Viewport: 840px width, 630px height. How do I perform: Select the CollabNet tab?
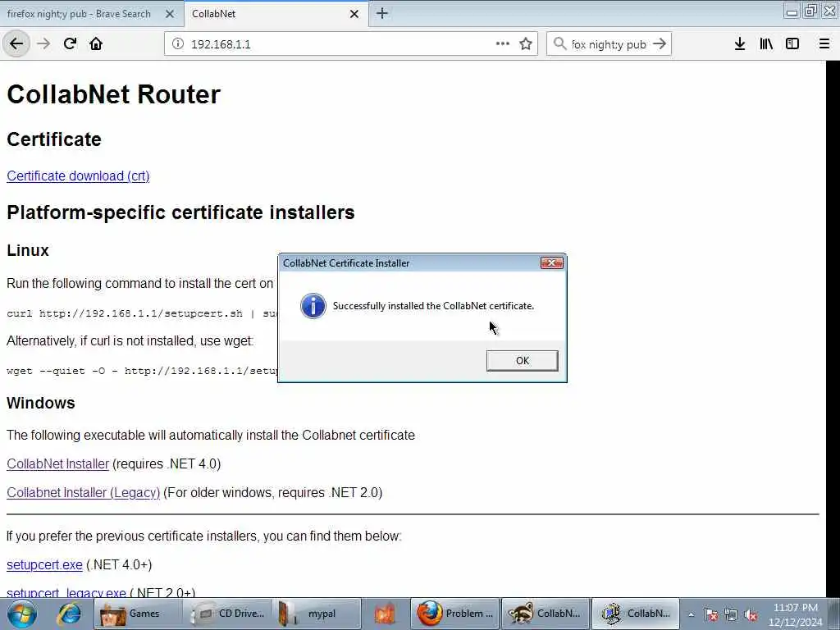(276, 14)
